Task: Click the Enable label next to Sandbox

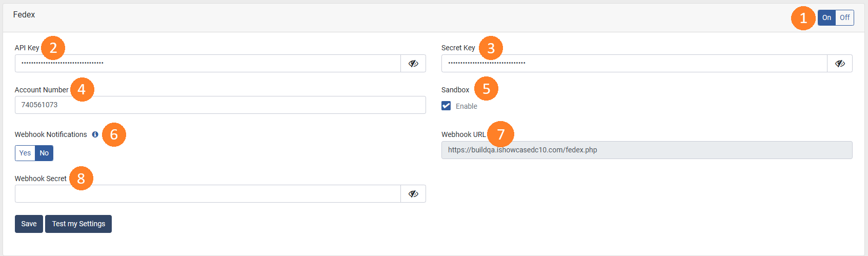Action: click(467, 106)
